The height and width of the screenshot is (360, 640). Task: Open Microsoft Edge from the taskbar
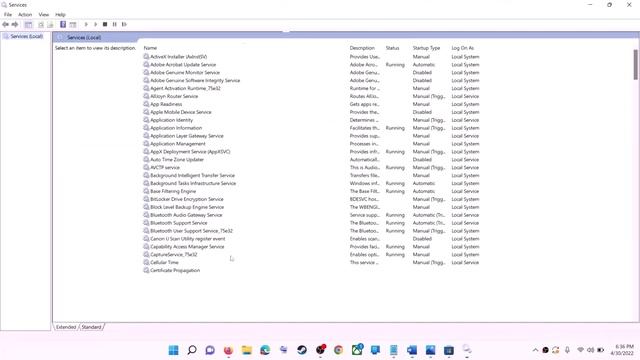pyautogui.click(x=265, y=350)
